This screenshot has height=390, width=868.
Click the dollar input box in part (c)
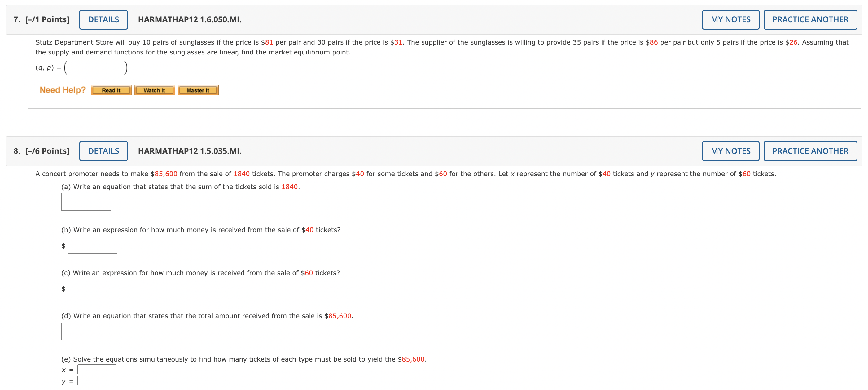point(92,288)
